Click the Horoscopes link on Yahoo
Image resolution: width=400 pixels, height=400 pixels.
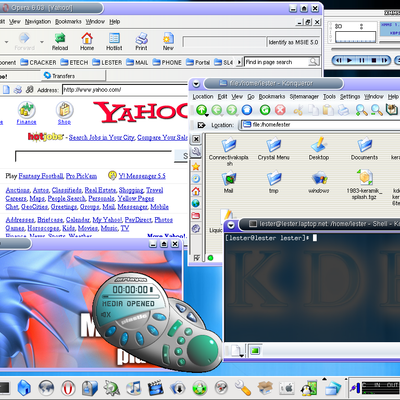pyautogui.click(x=43, y=228)
